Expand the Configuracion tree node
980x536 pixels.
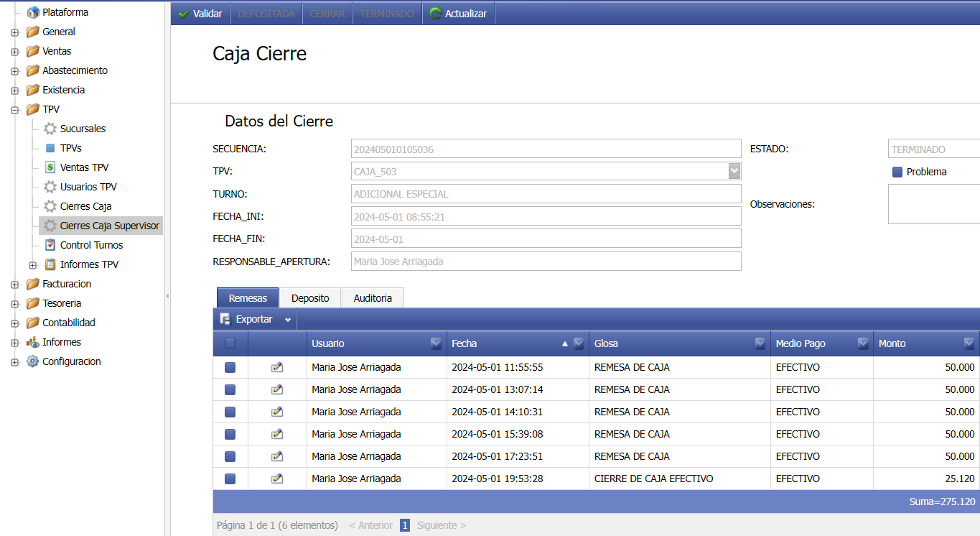pyautogui.click(x=14, y=362)
